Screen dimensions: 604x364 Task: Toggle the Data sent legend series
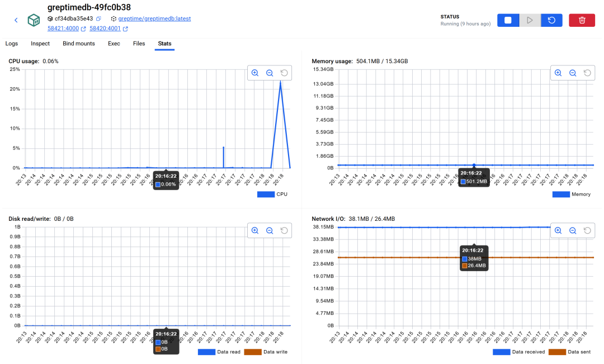click(570, 352)
